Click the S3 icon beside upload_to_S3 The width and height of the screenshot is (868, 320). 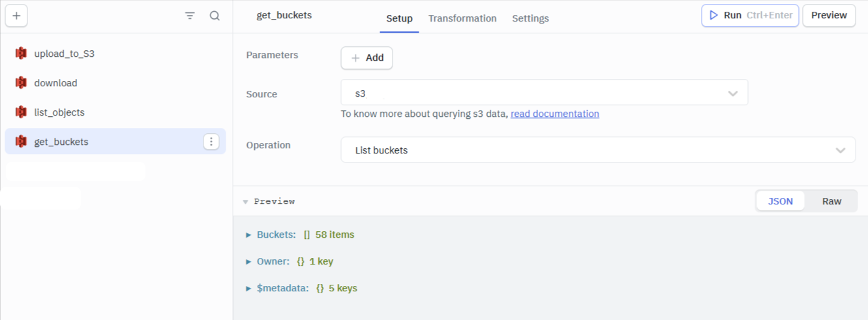pyautogui.click(x=21, y=54)
